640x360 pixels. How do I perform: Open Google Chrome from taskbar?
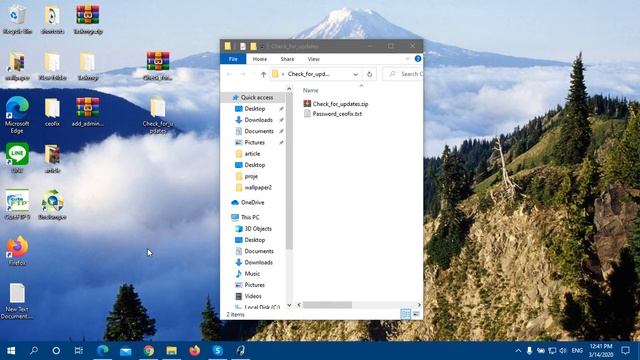click(x=149, y=351)
